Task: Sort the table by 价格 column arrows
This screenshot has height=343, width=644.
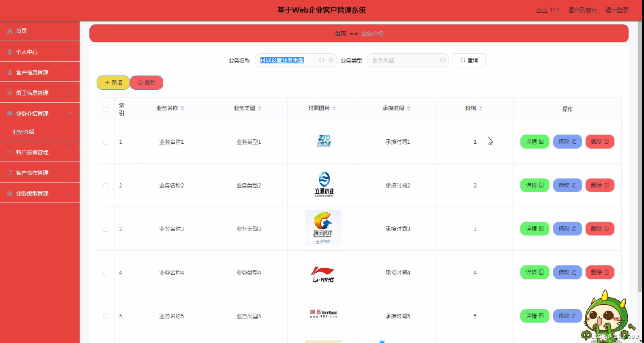Action: (x=481, y=108)
